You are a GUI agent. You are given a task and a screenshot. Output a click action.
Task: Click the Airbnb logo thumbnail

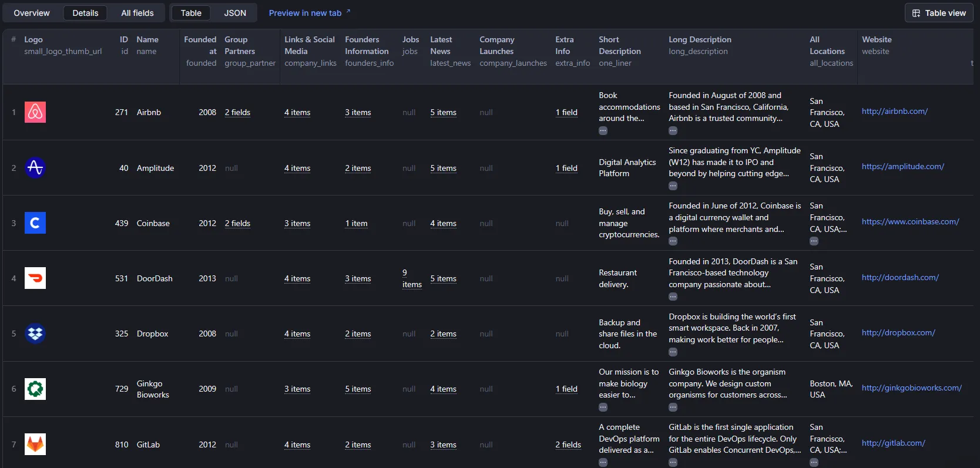(35, 112)
